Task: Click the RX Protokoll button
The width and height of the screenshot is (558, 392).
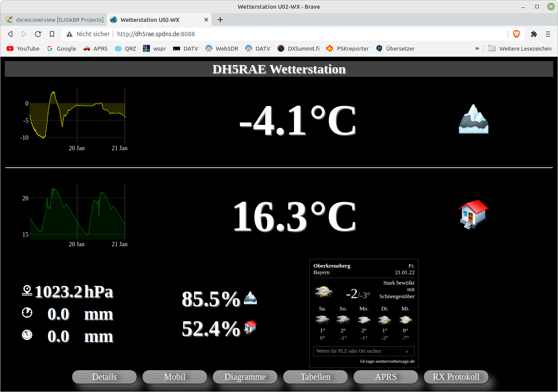Action: point(456,377)
